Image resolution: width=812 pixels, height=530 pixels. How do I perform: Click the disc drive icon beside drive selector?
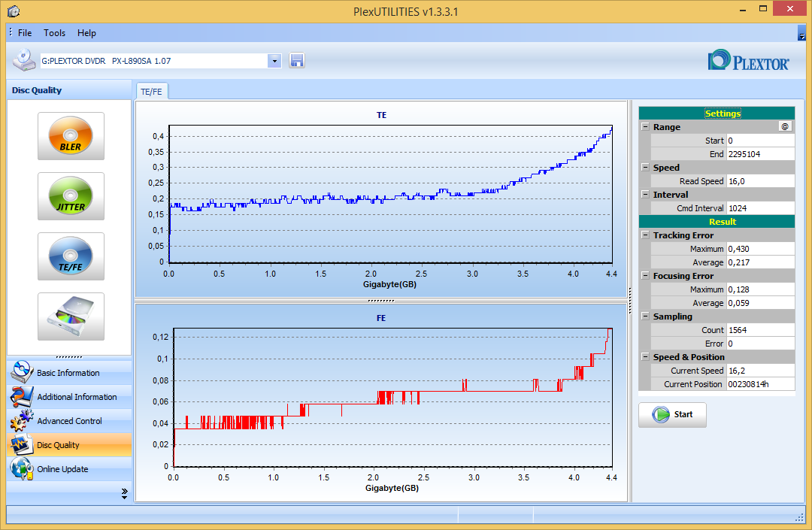pyautogui.click(x=24, y=60)
